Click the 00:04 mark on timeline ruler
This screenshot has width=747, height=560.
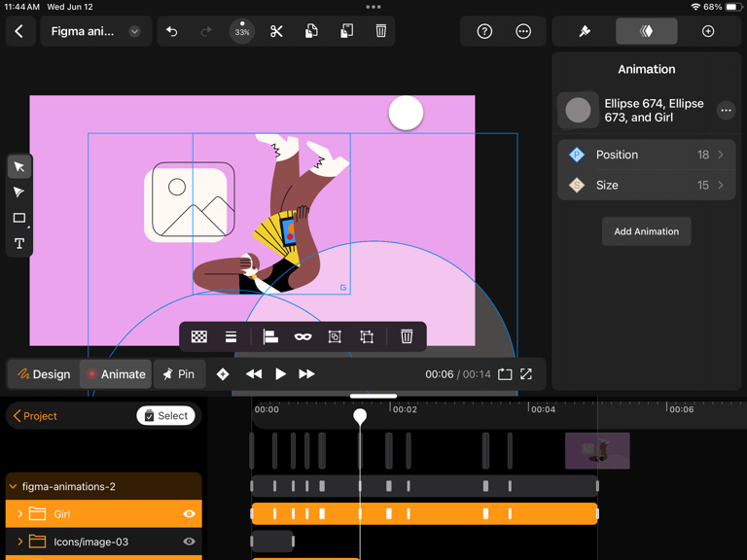[x=543, y=409]
